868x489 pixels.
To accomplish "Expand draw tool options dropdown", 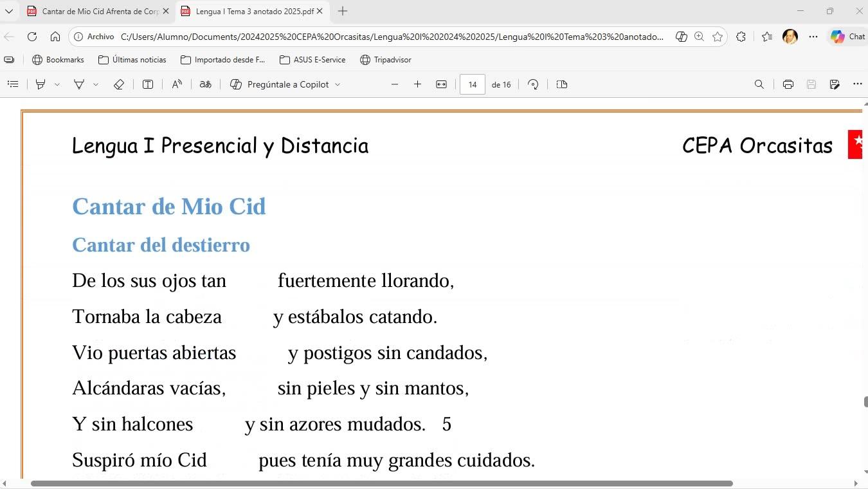I will point(96,84).
